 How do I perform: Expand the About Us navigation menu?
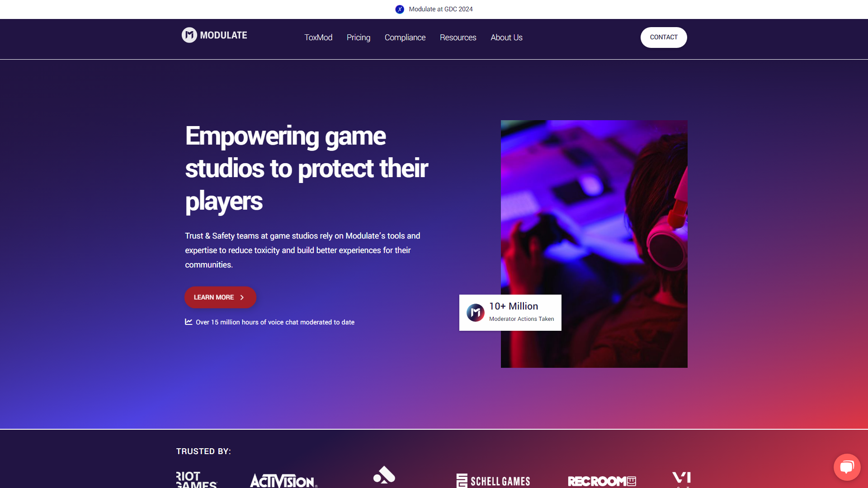(x=506, y=38)
